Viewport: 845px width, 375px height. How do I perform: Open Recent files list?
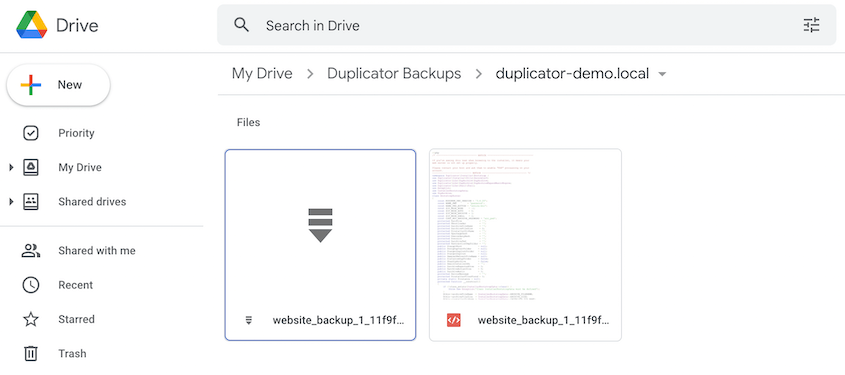(75, 285)
